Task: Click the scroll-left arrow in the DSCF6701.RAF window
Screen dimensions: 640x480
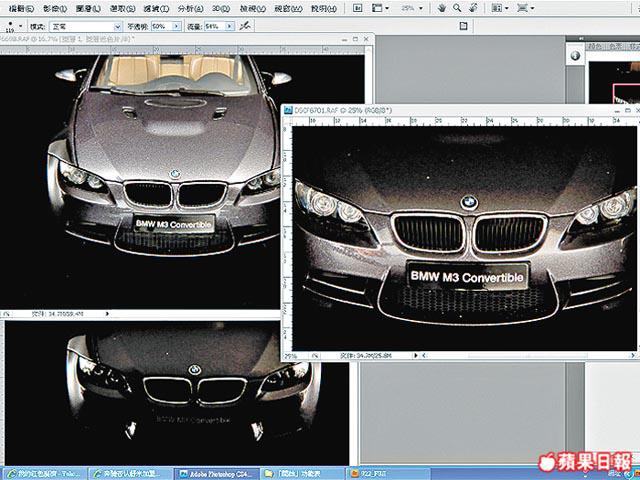Action: [x=423, y=356]
